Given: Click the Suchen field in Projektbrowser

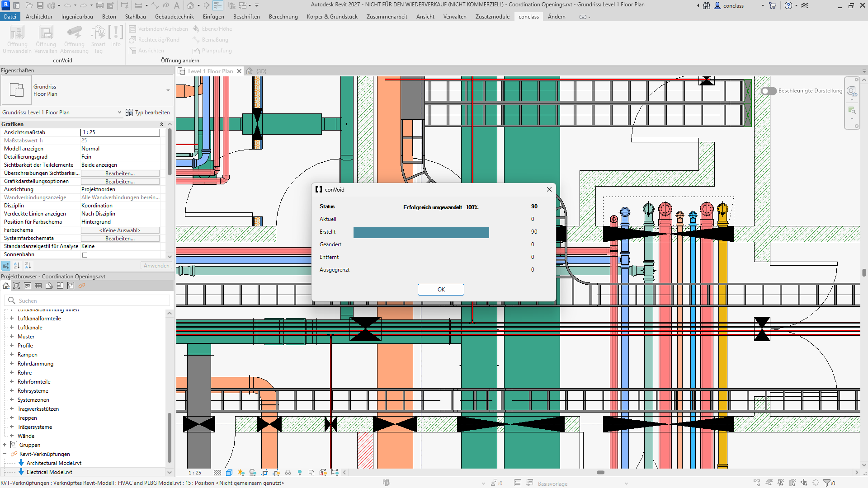Looking at the screenshot, I should pyautogui.click(x=88, y=300).
